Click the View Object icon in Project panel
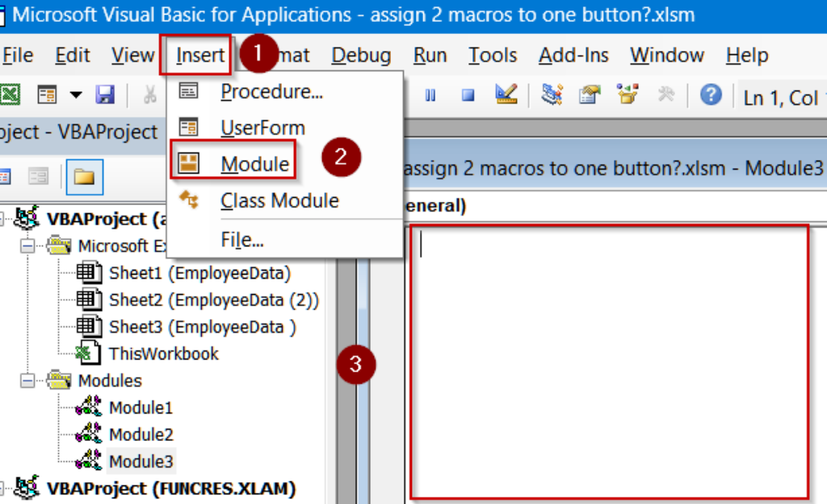Screen dimensions: 827x504 pyautogui.click(x=37, y=177)
